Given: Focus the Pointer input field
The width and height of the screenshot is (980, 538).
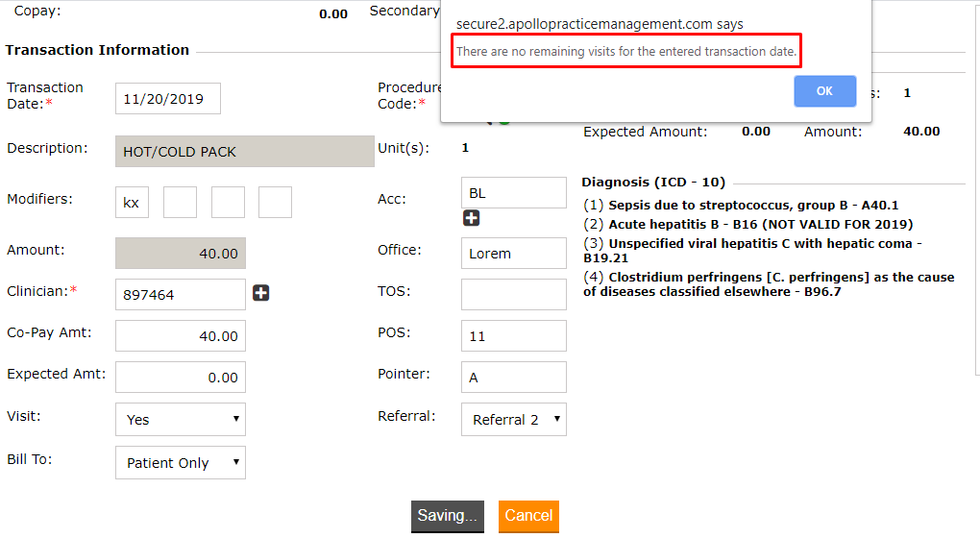Looking at the screenshot, I should [x=513, y=378].
